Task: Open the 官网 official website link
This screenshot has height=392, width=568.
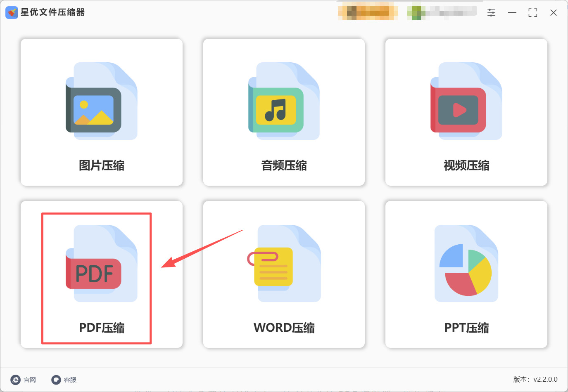Action: point(24,380)
